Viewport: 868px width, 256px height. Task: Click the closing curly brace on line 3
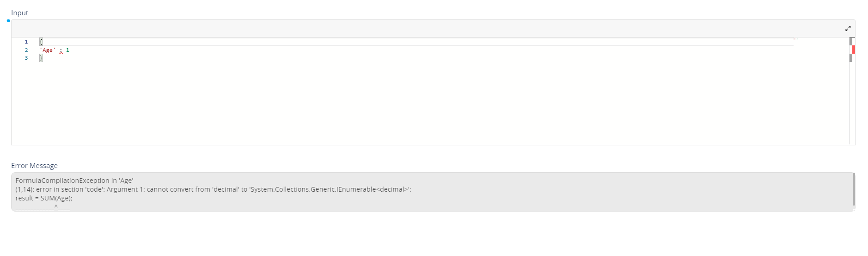[x=41, y=58]
